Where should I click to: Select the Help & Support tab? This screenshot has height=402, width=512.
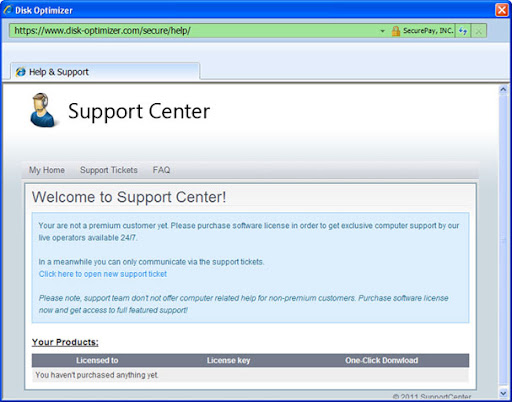click(105, 72)
